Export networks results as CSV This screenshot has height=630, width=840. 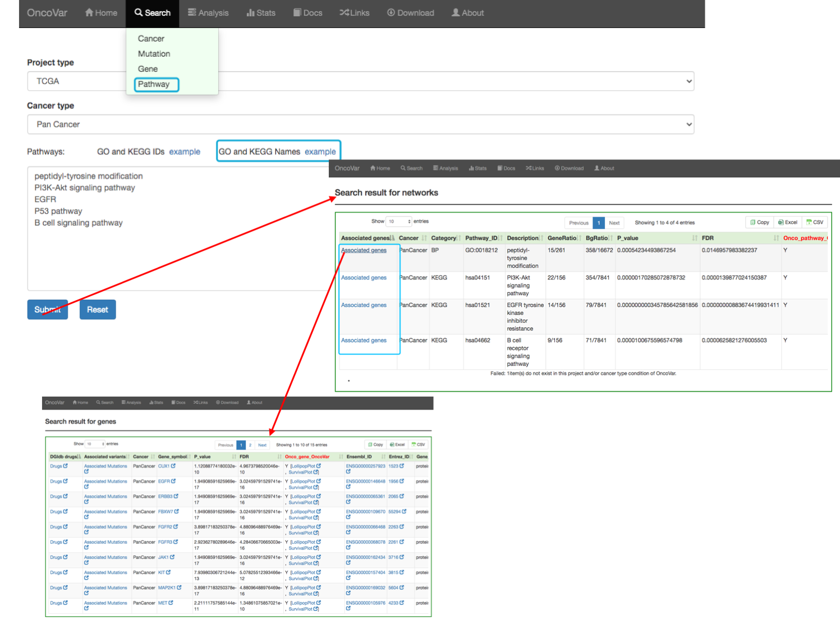(x=815, y=222)
